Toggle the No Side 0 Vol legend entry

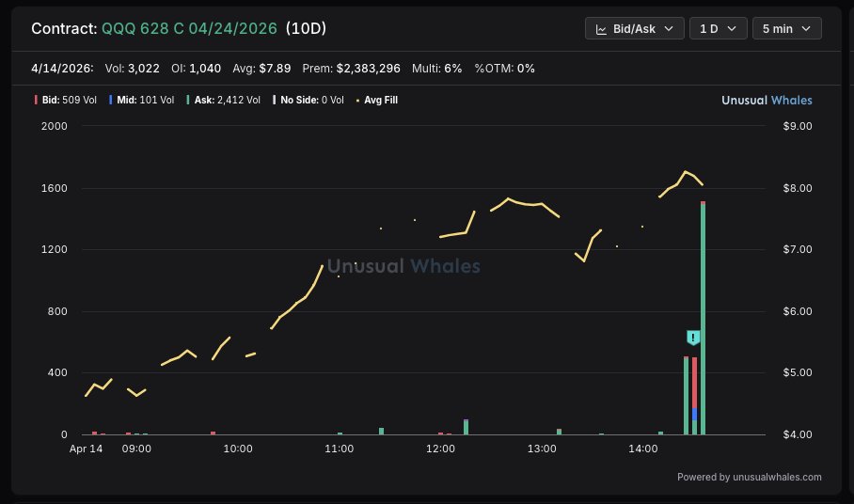click(308, 101)
